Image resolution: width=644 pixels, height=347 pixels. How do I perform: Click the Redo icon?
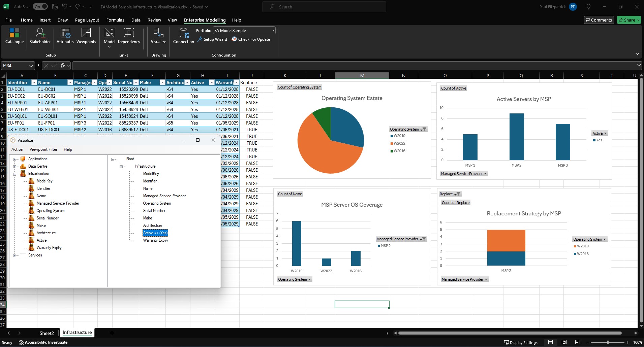[x=78, y=7]
